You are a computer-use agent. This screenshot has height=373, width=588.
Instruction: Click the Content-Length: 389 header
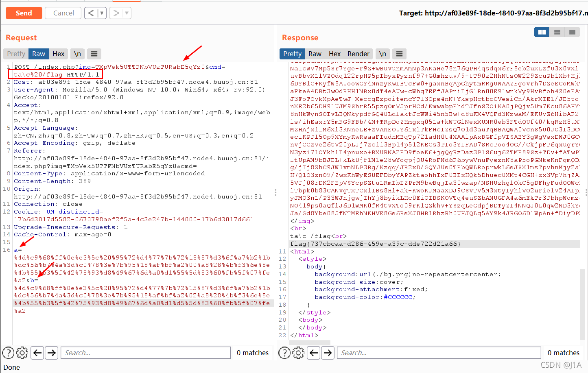52,181
